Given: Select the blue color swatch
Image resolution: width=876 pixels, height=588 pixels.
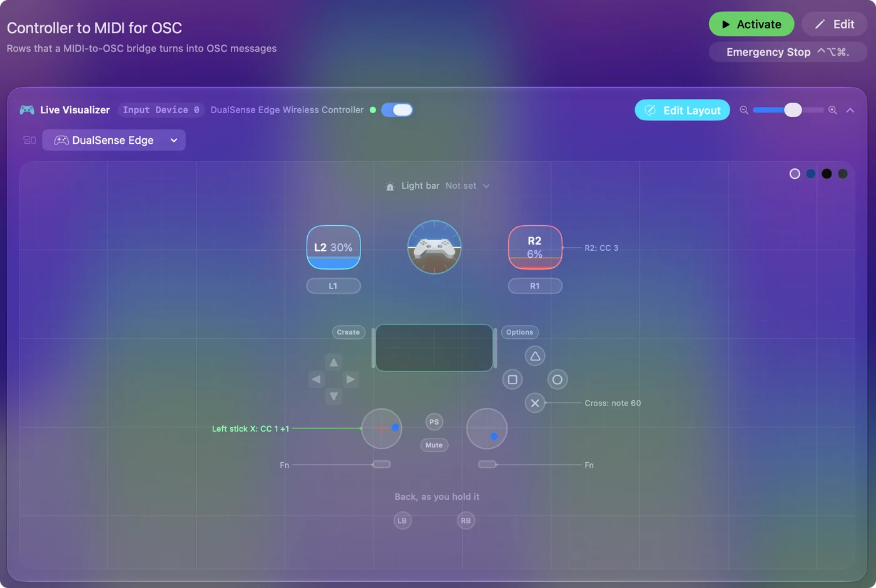Looking at the screenshot, I should pyautogui.click(x=811, y=174).
